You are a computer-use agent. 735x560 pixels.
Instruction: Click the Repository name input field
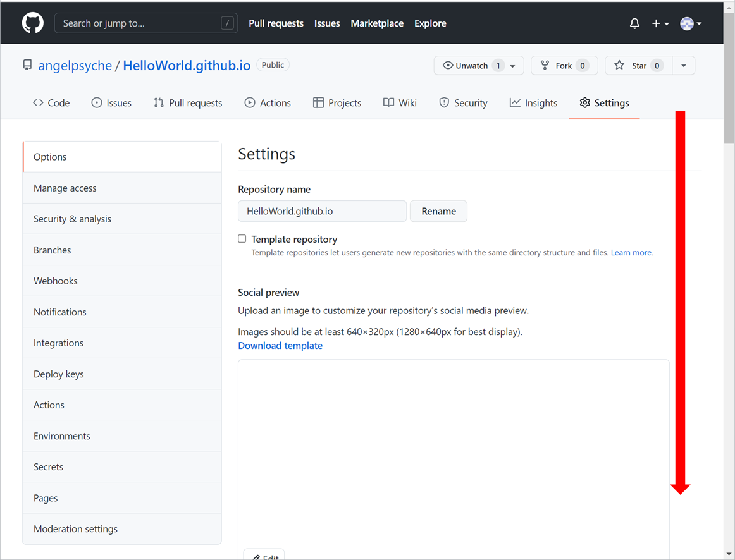(322, 211)
